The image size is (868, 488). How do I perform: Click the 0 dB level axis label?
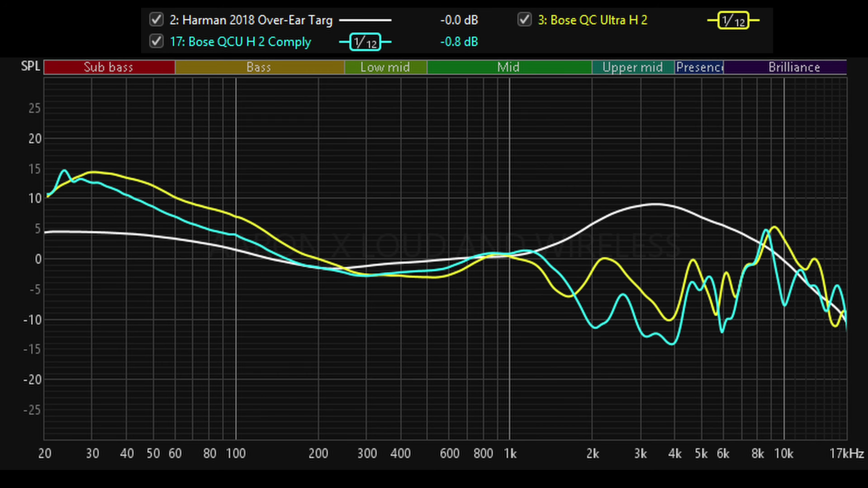[38, 259]
